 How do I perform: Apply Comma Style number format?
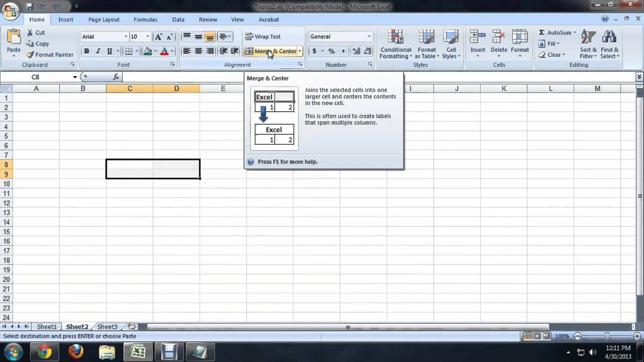coord(343,51)
